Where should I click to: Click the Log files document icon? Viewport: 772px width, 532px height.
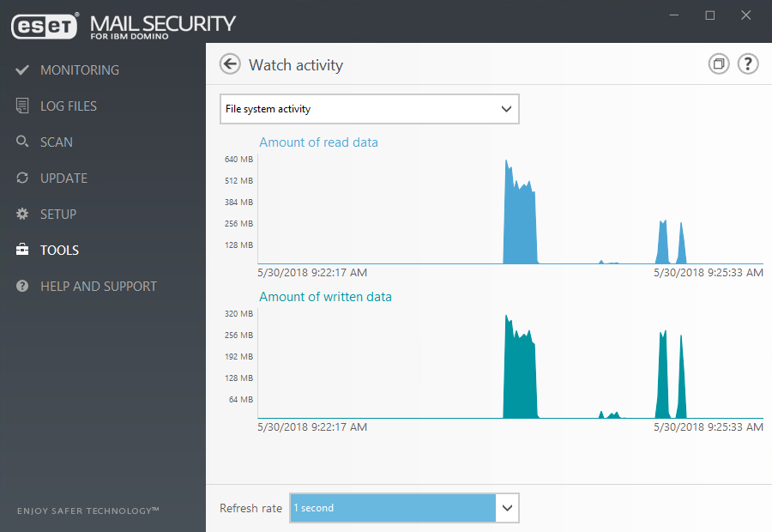point(22,106)
